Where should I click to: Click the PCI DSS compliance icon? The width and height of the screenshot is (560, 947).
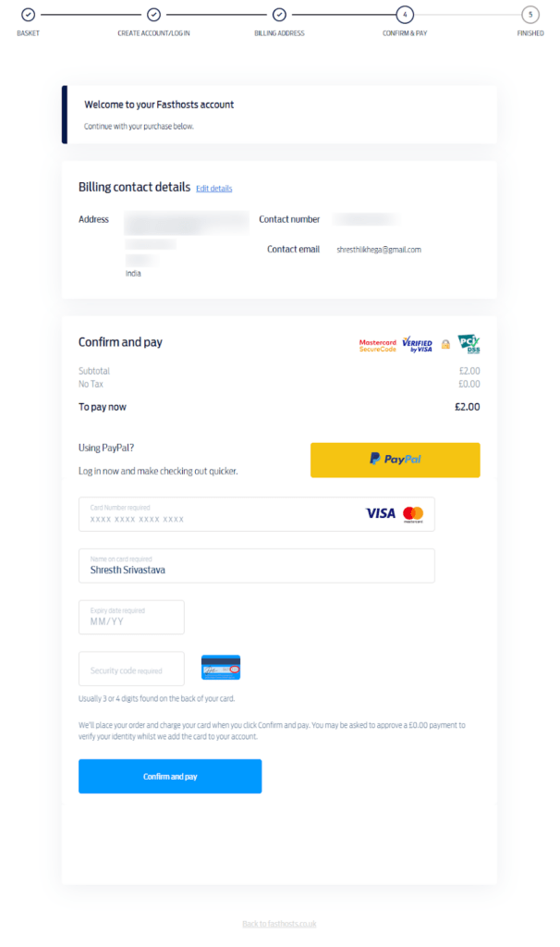pos(469,344)
